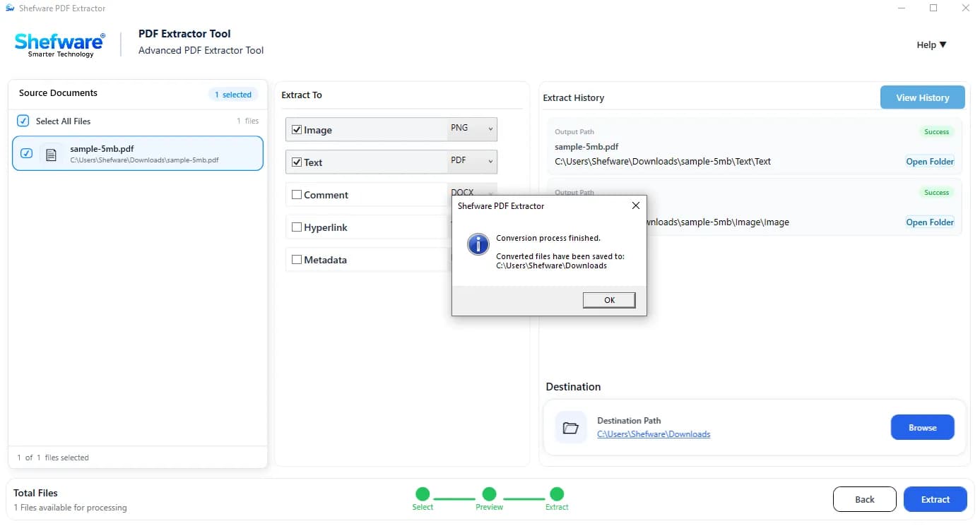980x526 pixels.
Task: Click the Browse button for destination
Action: point(922,427)
